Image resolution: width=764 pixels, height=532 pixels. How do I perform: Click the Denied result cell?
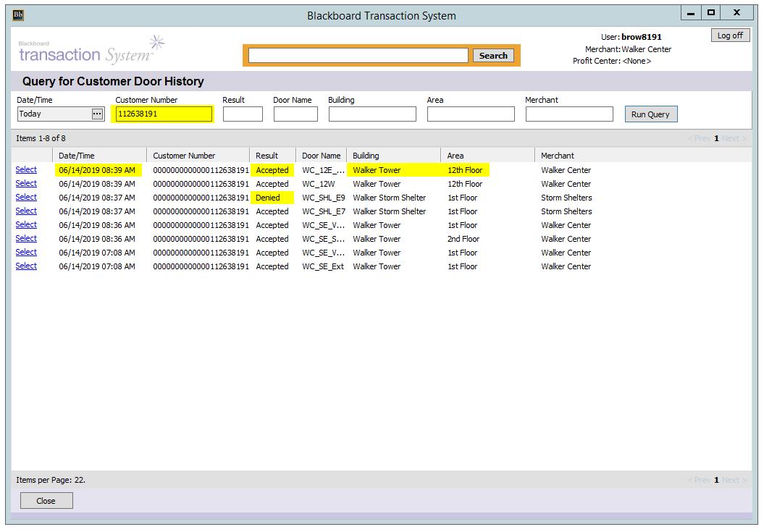(268, 198)
